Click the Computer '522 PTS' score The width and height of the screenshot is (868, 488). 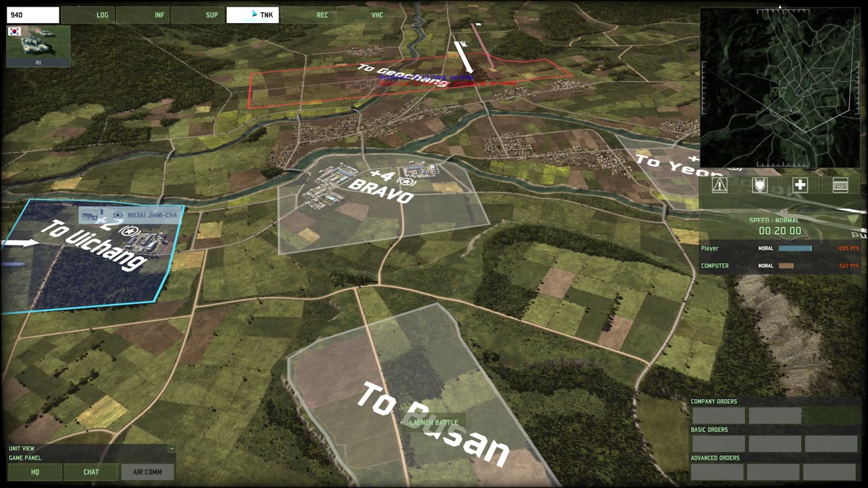pyautogui.click(x=849, y=266)
